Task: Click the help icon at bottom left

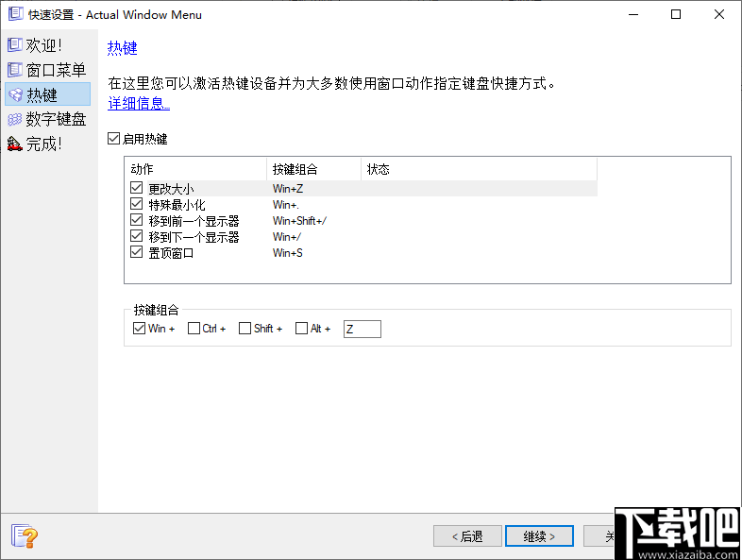Action: [x=25, y=535]
